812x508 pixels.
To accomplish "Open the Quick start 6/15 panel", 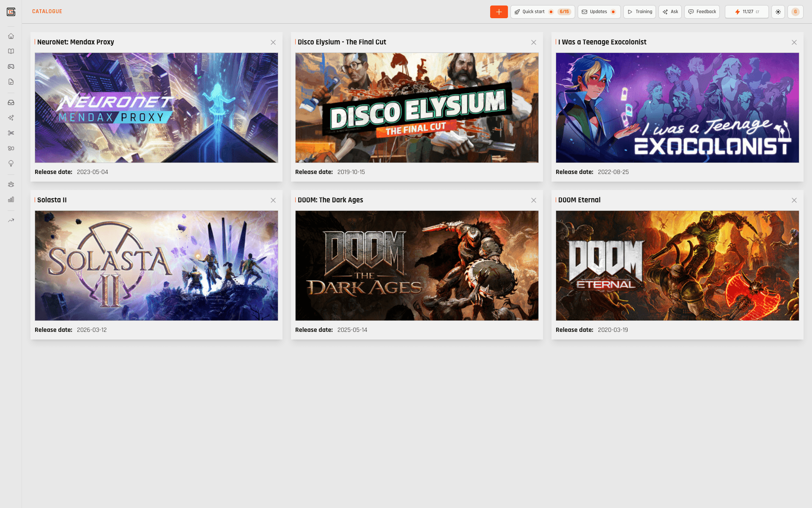I will (542, 12).
